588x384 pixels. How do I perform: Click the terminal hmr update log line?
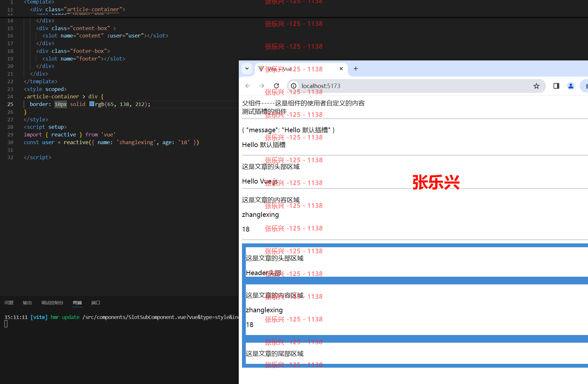click(x=122, y=317)
